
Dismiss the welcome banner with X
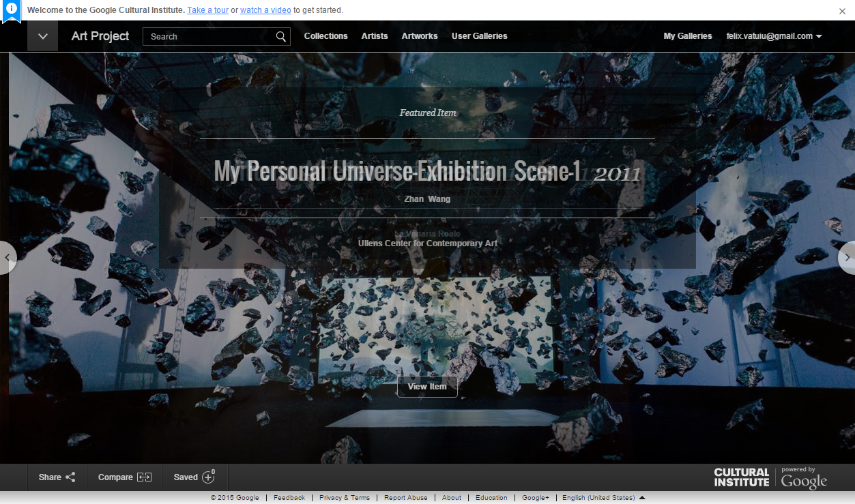pos(842,11)
